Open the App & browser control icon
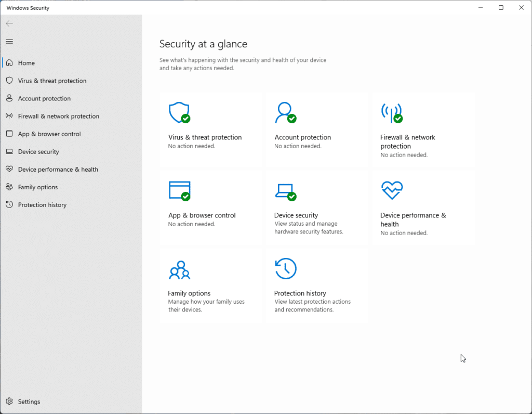The width and height of the screenshot is (532, 414). point(179,190)
